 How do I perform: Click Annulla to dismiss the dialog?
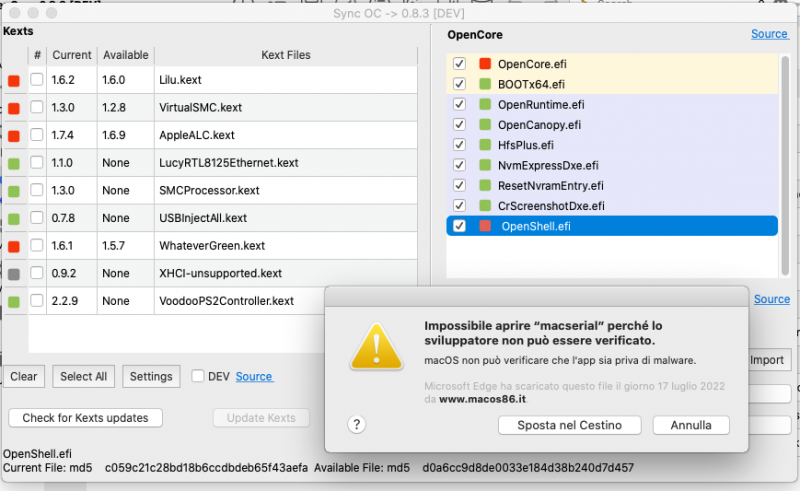(690, 425)
